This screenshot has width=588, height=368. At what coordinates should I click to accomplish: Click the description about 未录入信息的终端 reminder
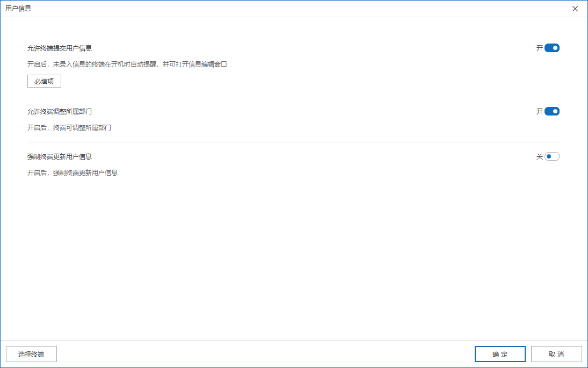[x=127, y=64]
